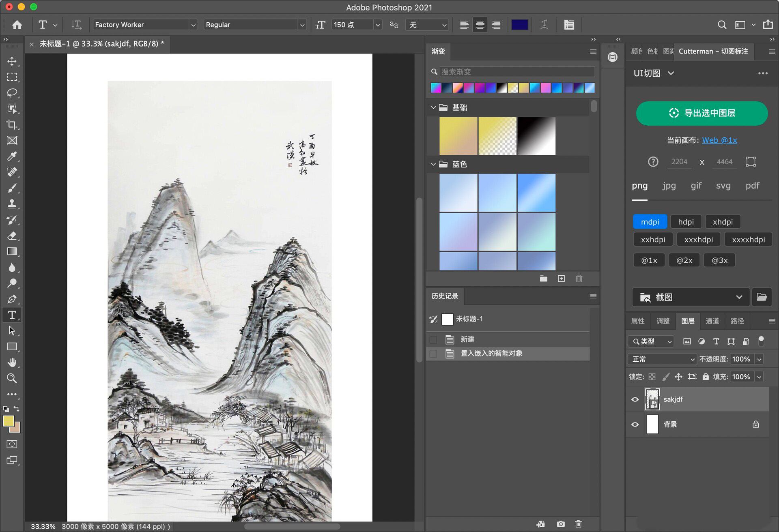Click the dark blue text color swatch
The height and width of the screenshot is (532, 779).
tap(519, 25)
